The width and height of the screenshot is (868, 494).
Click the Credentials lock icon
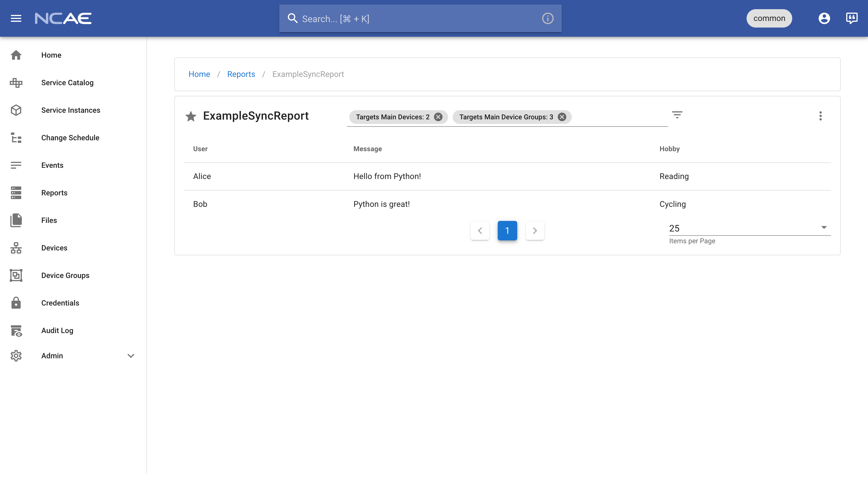16,303
